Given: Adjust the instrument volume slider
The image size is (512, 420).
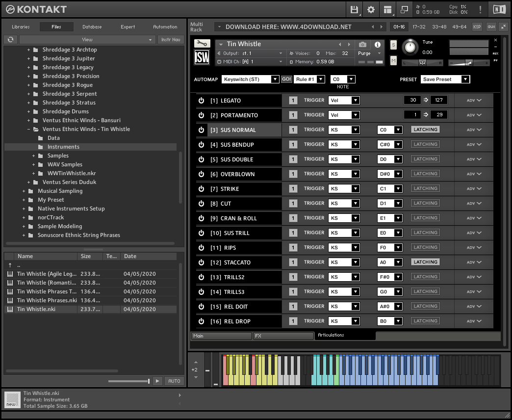Looking at the screenshot, I should [x=469, y=63].
